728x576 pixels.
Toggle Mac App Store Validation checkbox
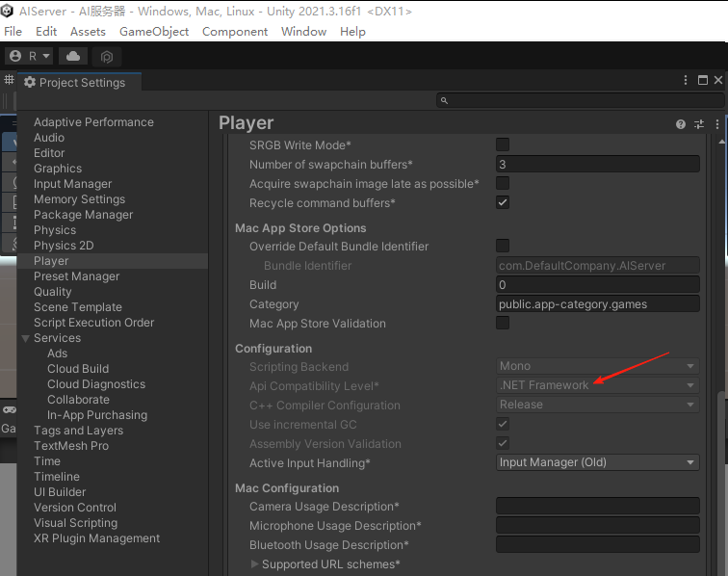point(503,323)
